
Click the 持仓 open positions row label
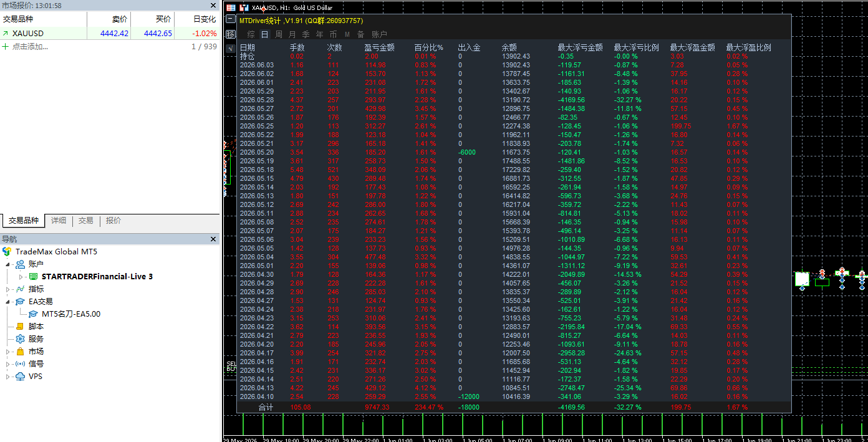248,56
